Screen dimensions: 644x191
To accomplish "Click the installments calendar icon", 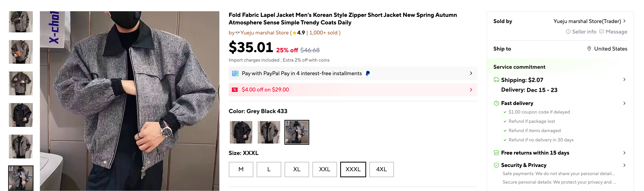I will click(x=235, y=73).
